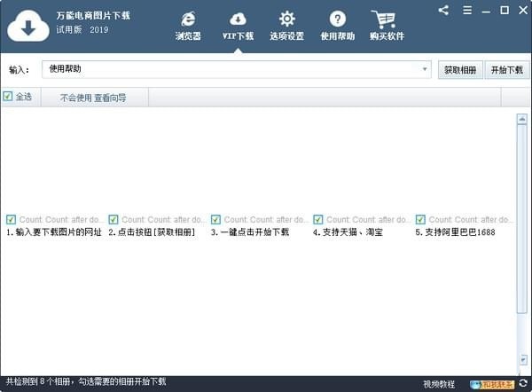The width and height of the screenshot is (532, 392).
Task: Open the 浏览器 browser icon
Action: click(x=188, y=19)
